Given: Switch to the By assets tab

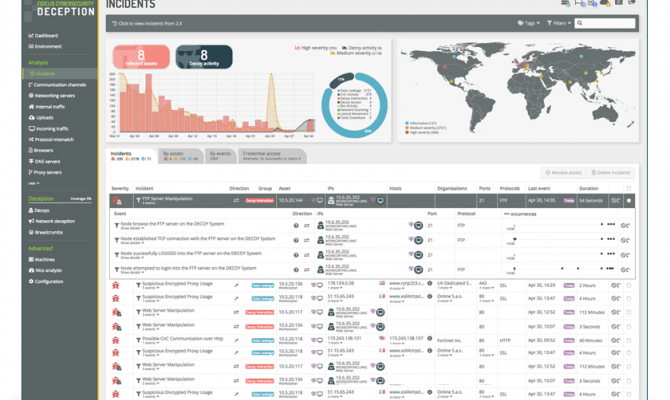Looking at the screenshot, I should 180,156.
